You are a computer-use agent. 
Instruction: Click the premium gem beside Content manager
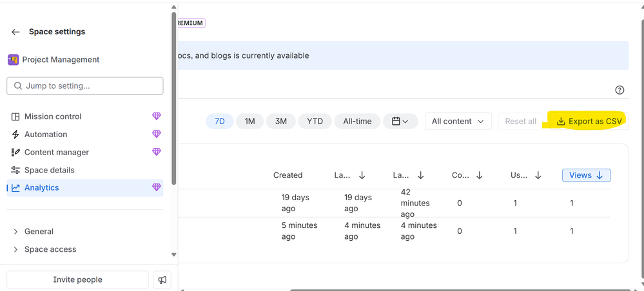pos(156,153)
